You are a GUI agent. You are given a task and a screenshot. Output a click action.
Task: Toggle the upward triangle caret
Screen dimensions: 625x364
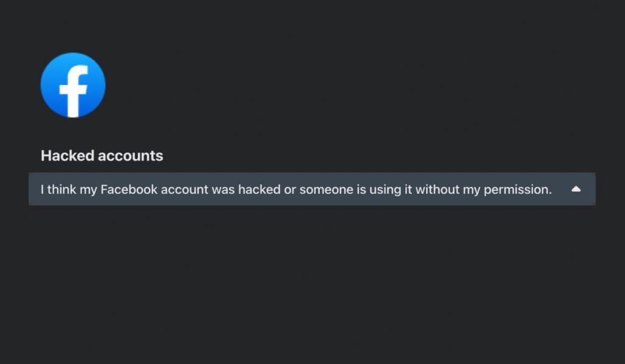(576, 189)
